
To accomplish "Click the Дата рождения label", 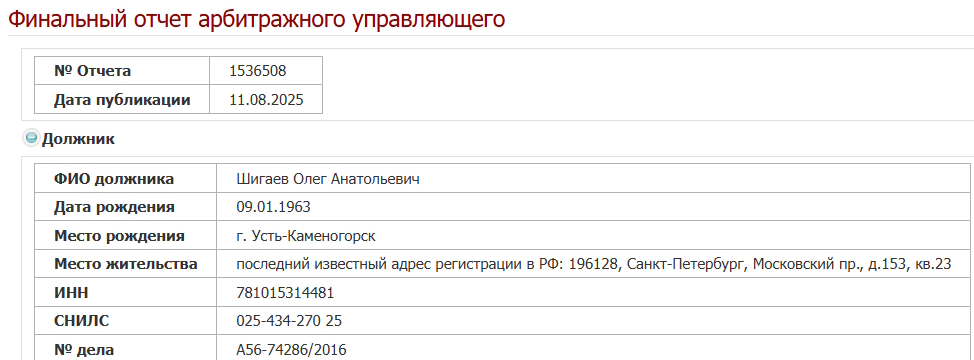I will [114, 207].
